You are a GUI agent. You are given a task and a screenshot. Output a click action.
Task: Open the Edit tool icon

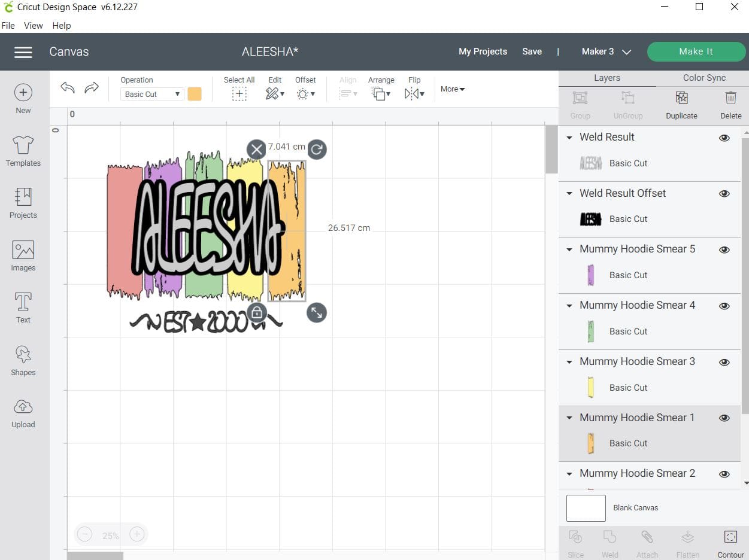coord(275,94)
